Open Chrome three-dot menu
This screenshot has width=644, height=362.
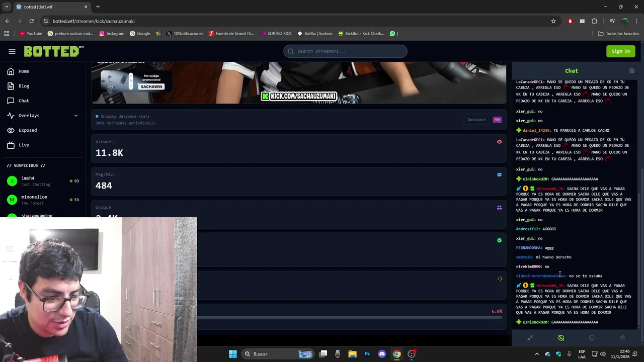click(x=636, y=21)
